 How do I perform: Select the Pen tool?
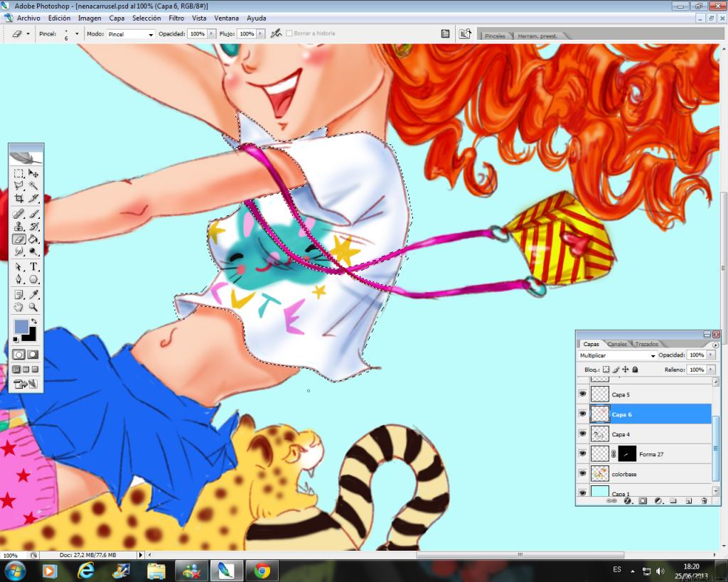click(18, 279)
